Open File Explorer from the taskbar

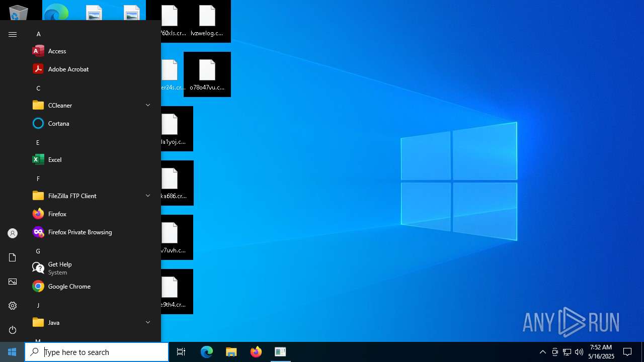click(231, 352)
